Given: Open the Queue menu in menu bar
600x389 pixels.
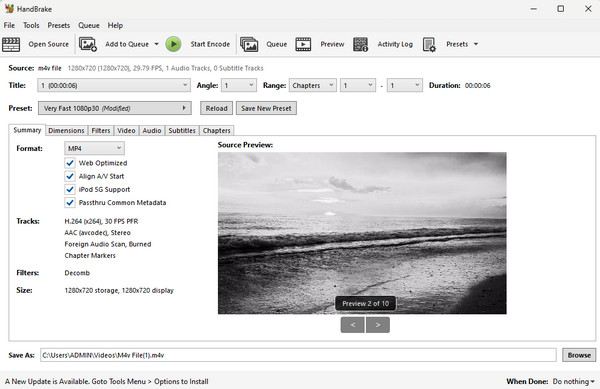Looking at the screenshot, I should [x=89, y=25].
